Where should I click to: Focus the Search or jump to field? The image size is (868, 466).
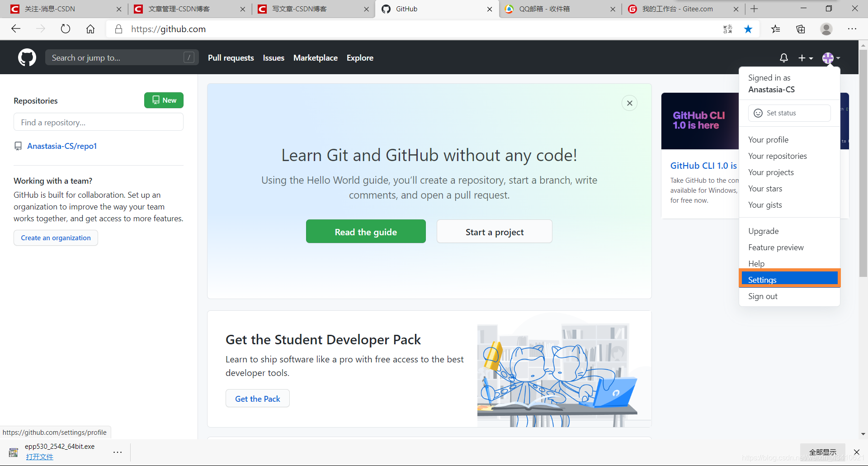pos(122,57)
